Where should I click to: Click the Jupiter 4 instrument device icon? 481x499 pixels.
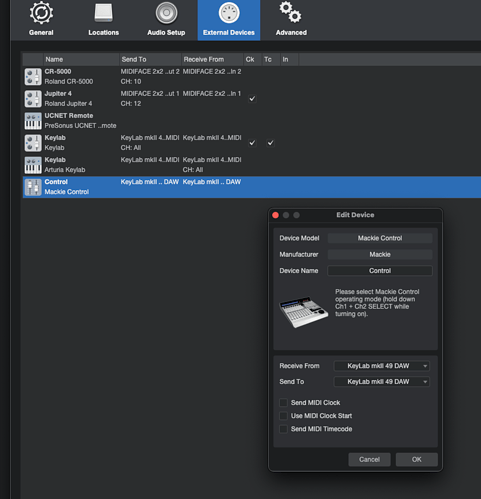tap(33, 99)
